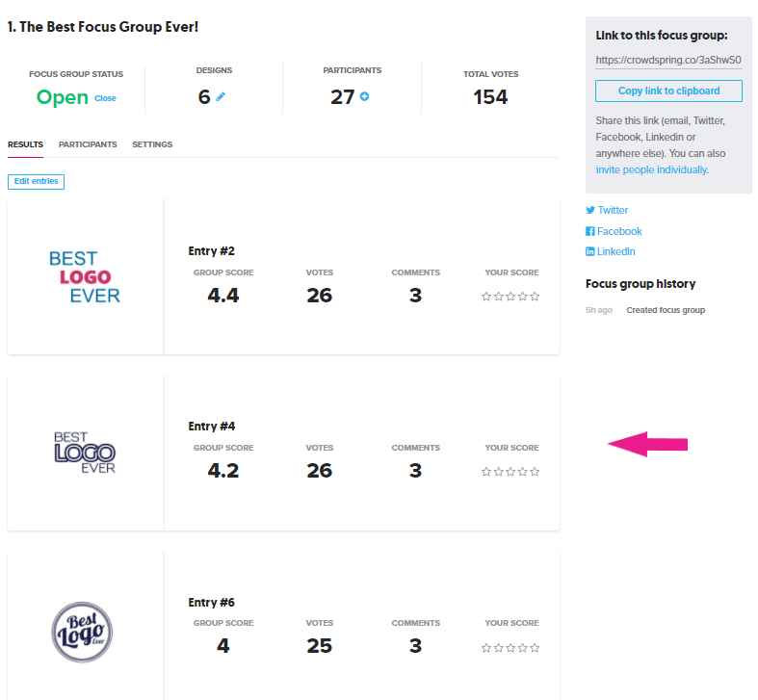Click the Facebook share icon
Viewport: 758px width, 700px height.
tap(590, 231)
